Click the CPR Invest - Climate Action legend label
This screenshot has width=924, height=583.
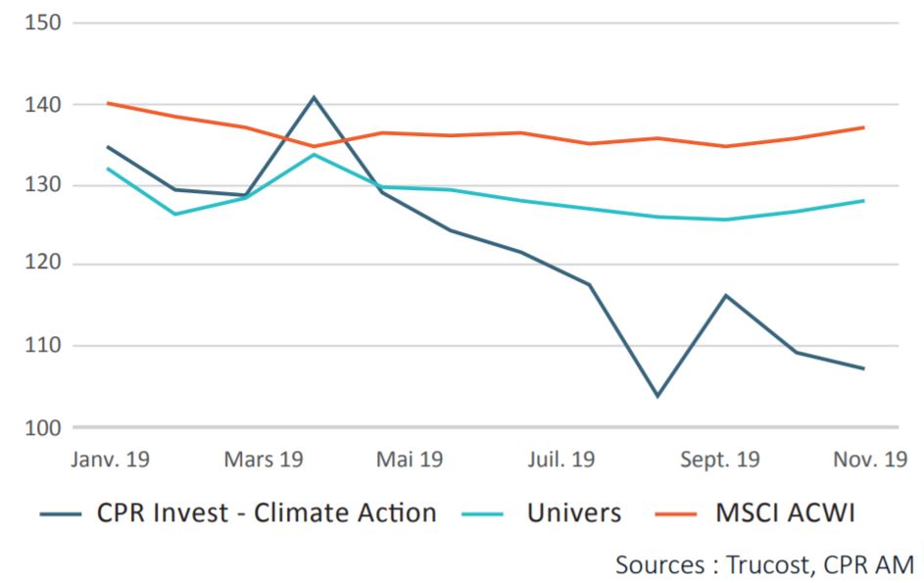[266, 512]
